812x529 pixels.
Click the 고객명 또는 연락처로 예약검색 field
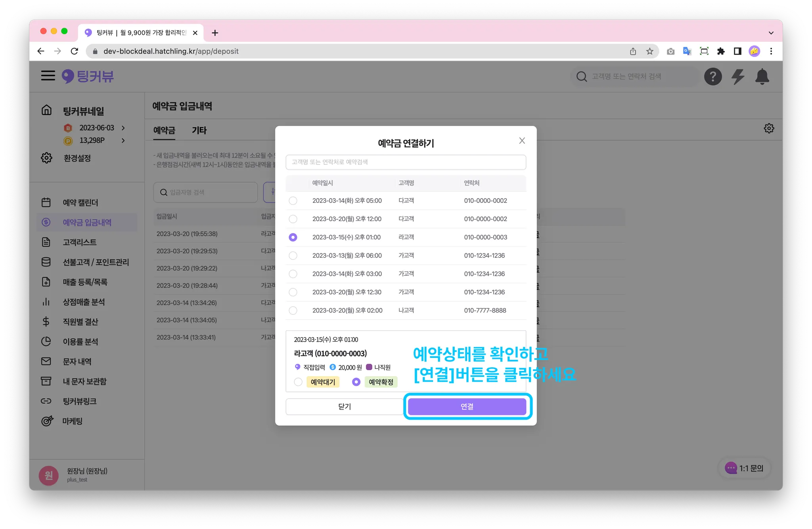click(406, 162)
